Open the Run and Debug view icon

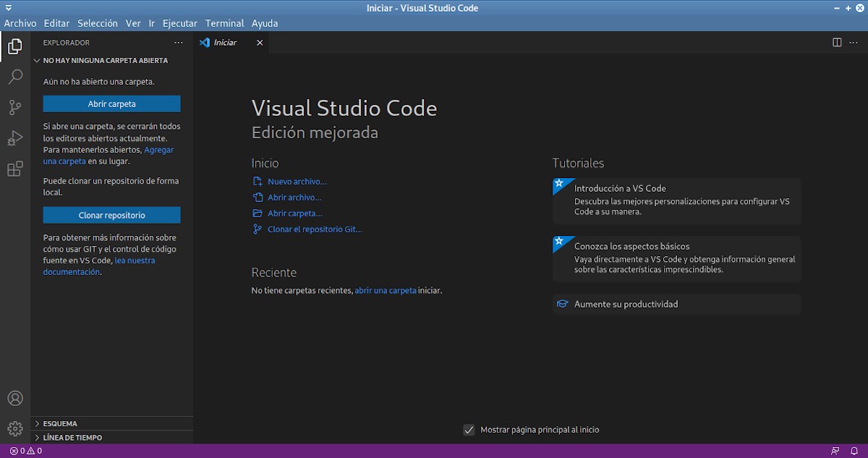(x=15, y=138)
